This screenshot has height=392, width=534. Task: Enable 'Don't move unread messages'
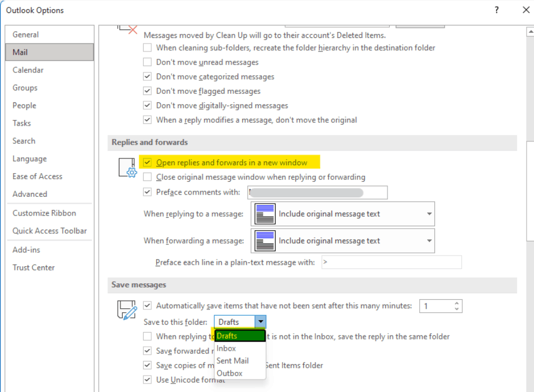(x=147, y=62)
